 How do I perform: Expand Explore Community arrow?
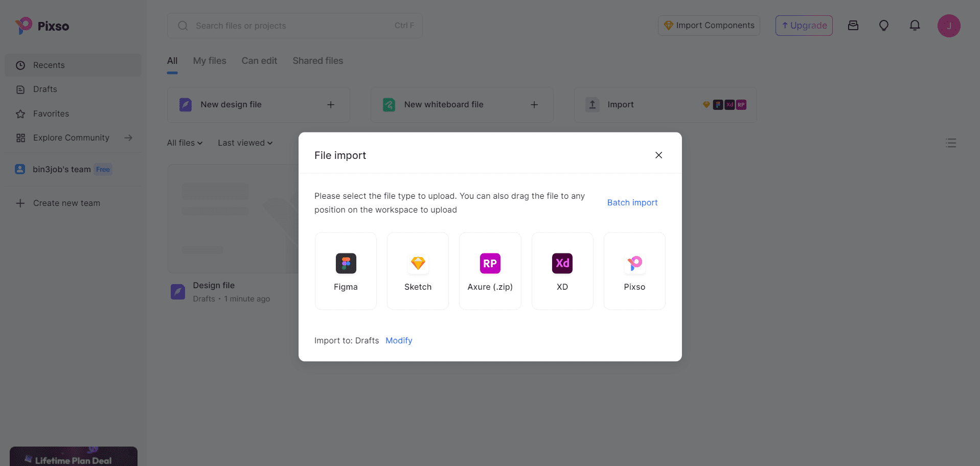point(128,138)
